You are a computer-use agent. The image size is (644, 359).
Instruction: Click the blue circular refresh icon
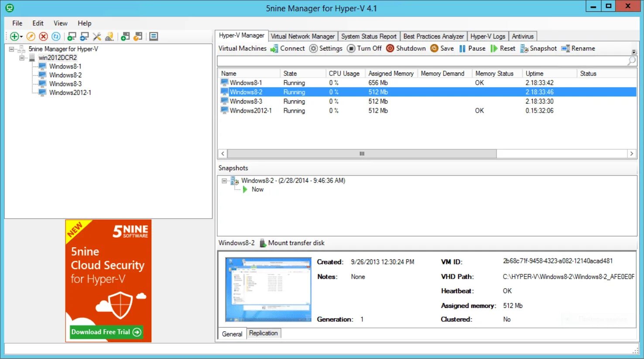click(x=56, y=37)
